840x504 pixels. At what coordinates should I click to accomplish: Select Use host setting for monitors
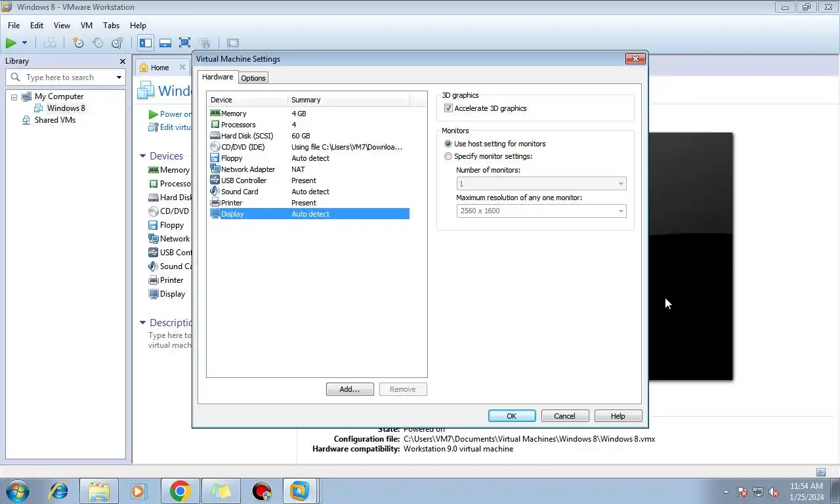[448, 144]
